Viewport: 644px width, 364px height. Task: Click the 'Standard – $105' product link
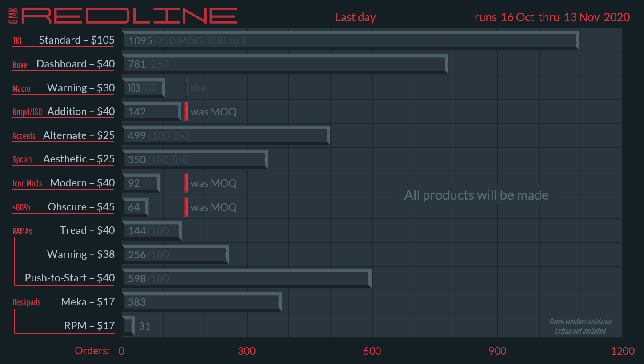point(77,40)
